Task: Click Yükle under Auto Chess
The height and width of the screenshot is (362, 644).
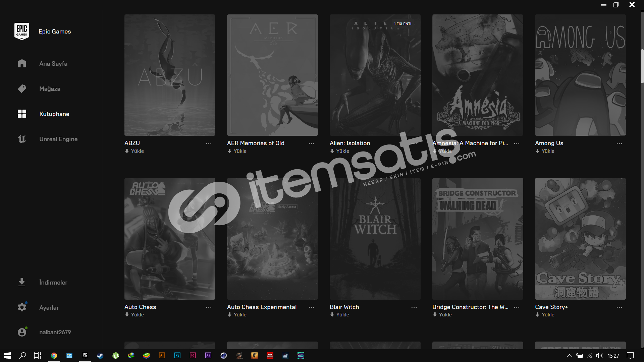Action: (x=135, y=315)
